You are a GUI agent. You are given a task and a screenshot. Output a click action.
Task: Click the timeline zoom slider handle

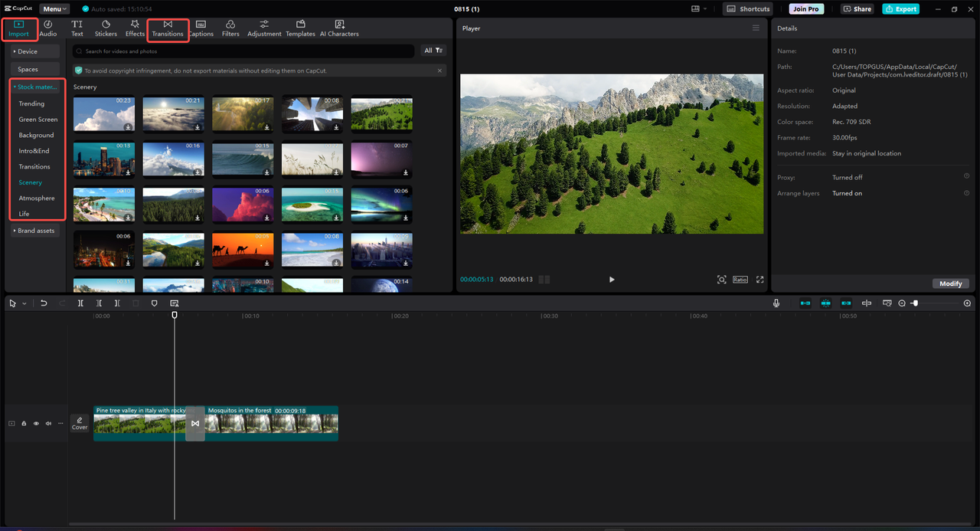click(x=915, y=303)
